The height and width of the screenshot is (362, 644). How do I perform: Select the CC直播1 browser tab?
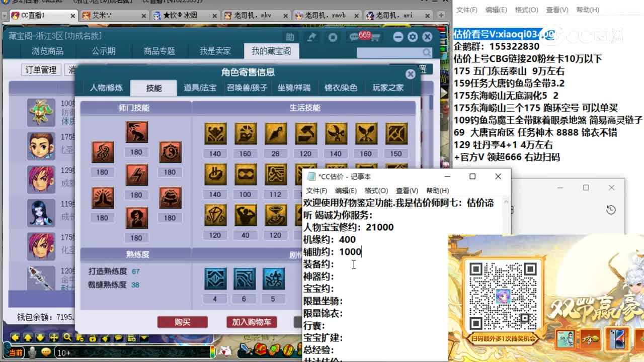pos(43,16)
